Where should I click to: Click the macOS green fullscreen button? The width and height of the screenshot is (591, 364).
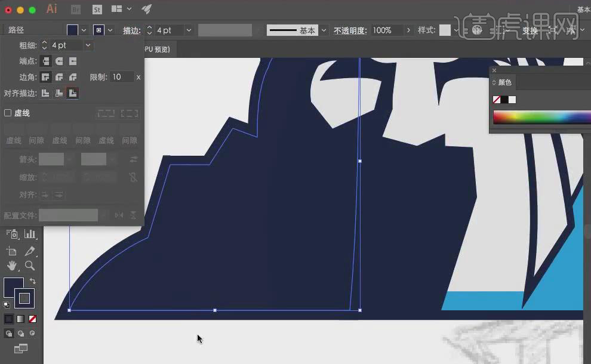coord(32,10)
